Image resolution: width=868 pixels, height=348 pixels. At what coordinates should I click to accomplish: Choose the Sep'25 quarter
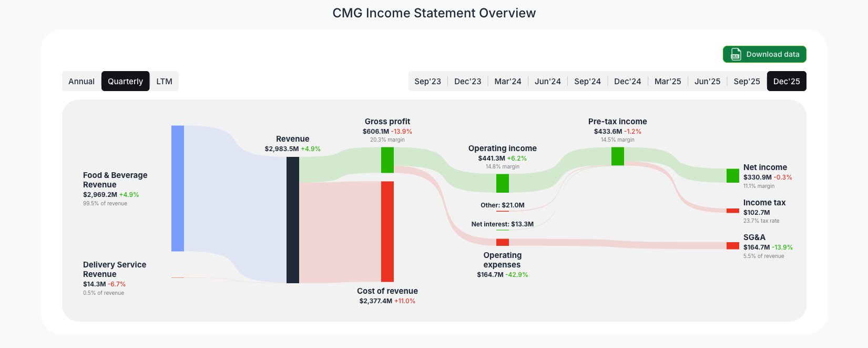(x=747, y=81)
